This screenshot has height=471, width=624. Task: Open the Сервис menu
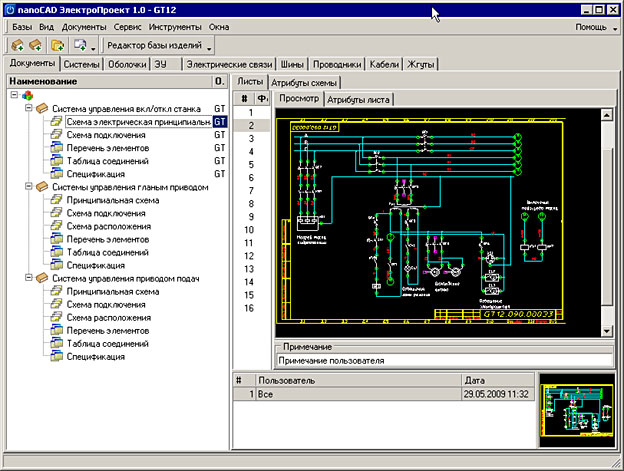pos(127,27)
